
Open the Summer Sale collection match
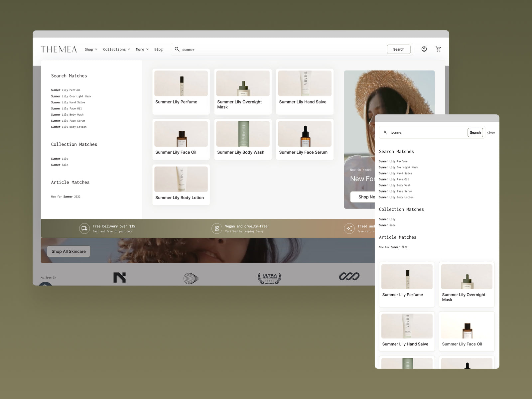[x=60, y=165]
